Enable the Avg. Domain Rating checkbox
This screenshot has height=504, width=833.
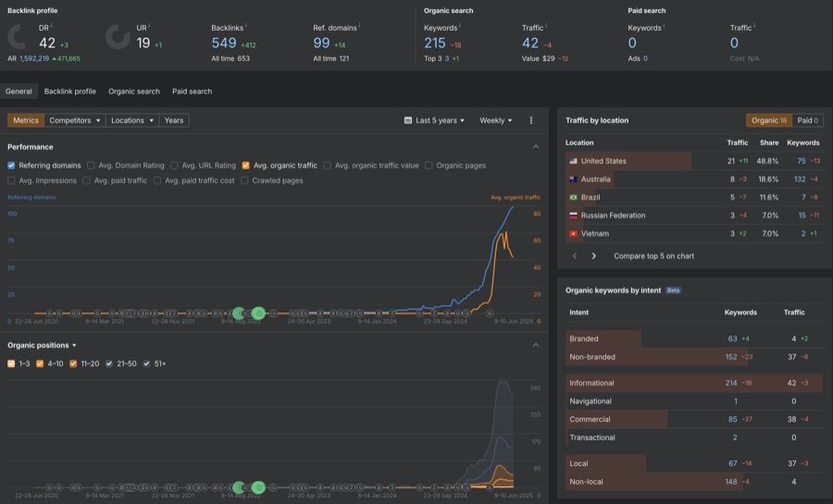pyautogui.click(x=91, y=166)
